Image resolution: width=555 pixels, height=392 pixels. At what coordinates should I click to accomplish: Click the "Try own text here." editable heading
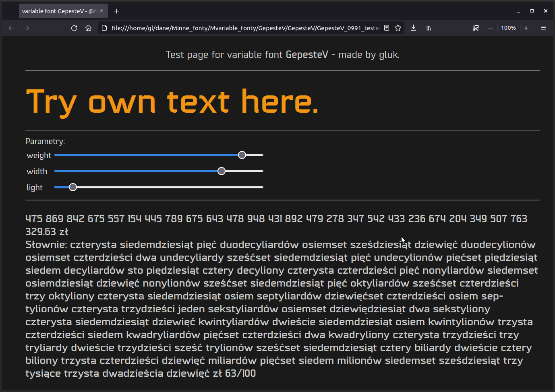click(x=172, y=101)
